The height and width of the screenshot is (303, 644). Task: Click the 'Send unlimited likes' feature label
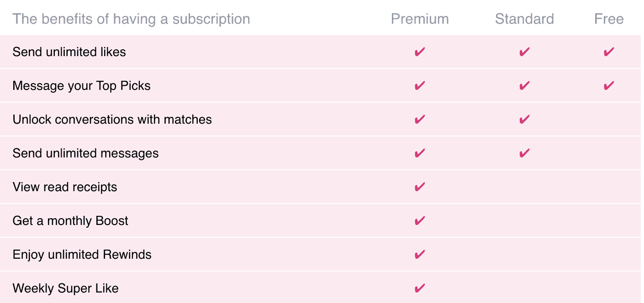pyautogui.click(x=69, y=52)
